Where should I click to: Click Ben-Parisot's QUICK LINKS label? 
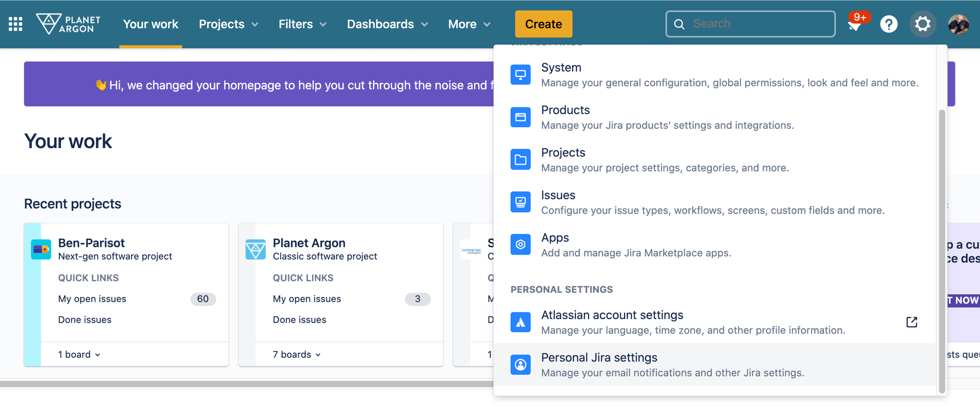pyautogui.click(x=88, y=278)
